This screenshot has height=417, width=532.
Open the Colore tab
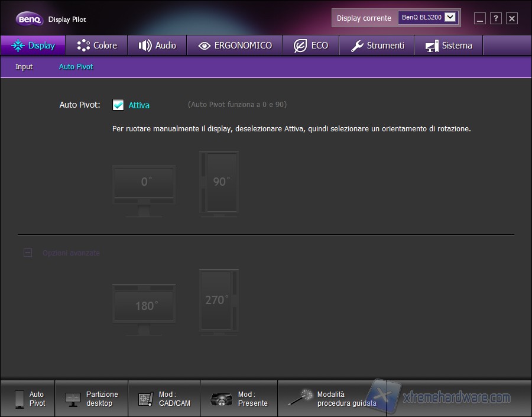tap(97, 46)
